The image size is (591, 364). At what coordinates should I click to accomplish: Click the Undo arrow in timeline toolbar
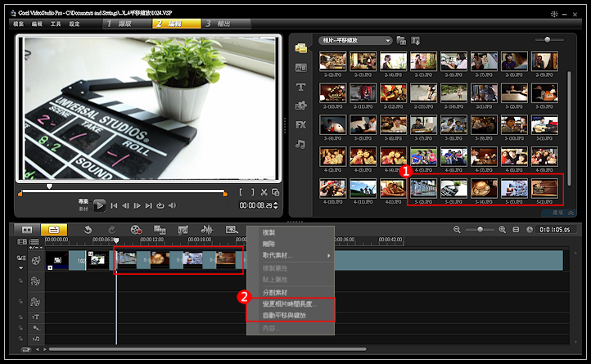pos(88,230)
